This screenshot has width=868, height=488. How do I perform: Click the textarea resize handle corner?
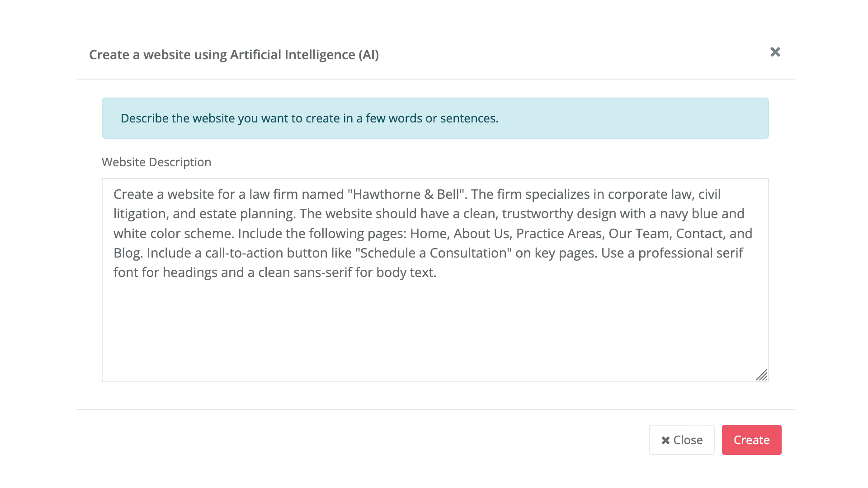click(x=762, y=375)
